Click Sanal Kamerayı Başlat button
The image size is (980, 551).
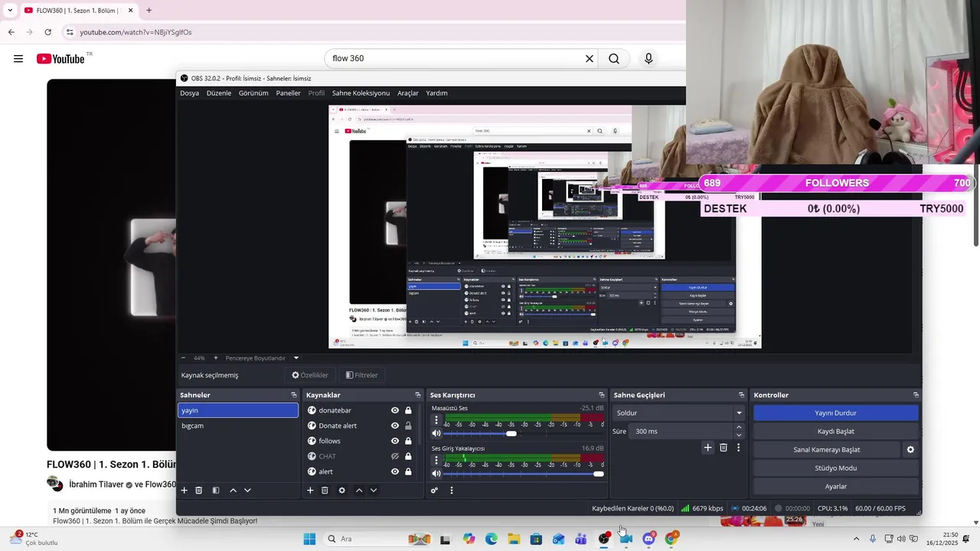pyautogui.click(x=826, y=450)
